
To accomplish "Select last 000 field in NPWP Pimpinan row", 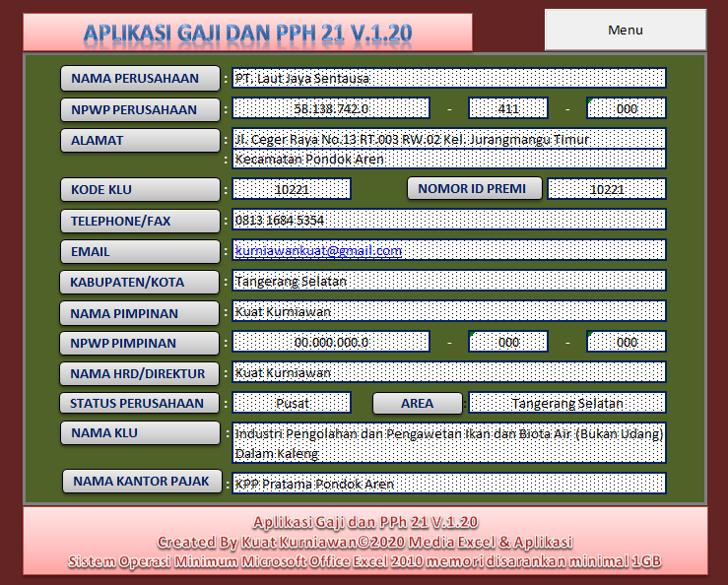I will coord(627,342).
